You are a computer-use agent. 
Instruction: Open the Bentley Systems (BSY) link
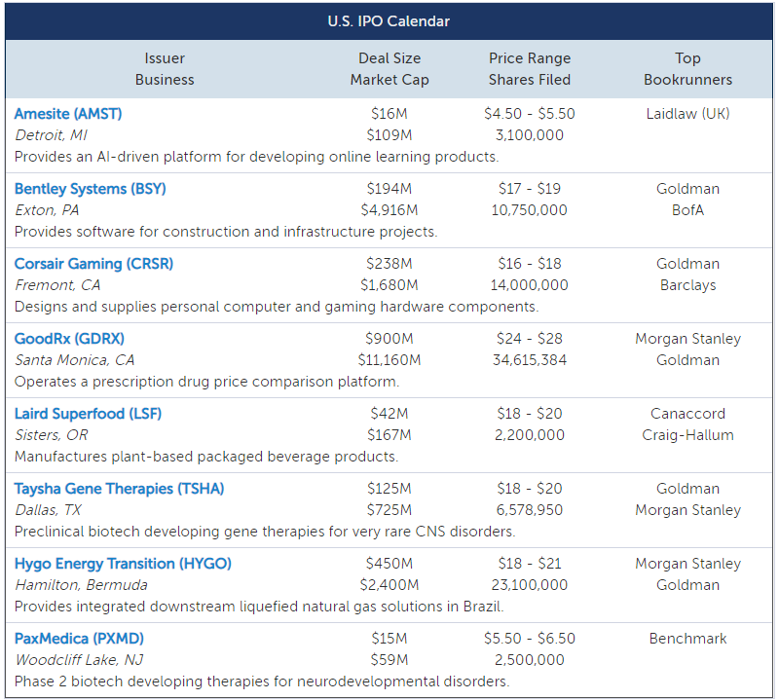[x=90, y=189]
